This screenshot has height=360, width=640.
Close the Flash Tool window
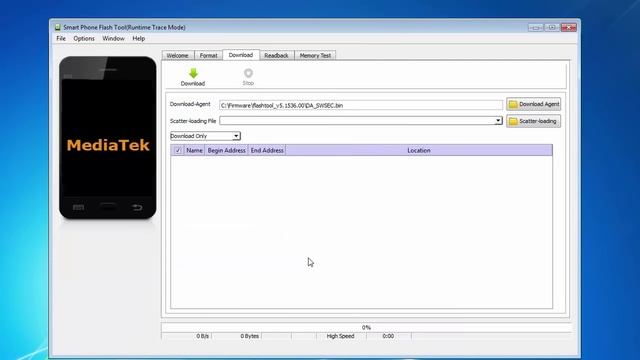(x=569, y=27)
